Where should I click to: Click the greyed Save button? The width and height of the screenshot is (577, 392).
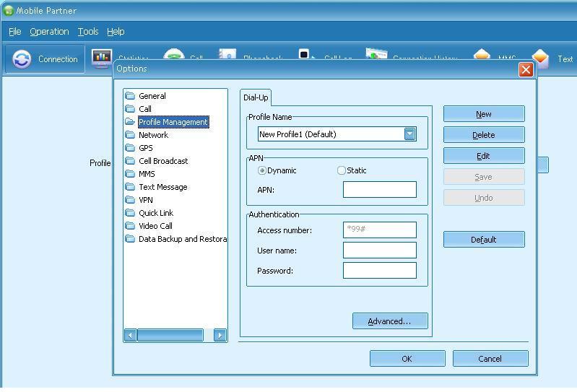[484, 177]
